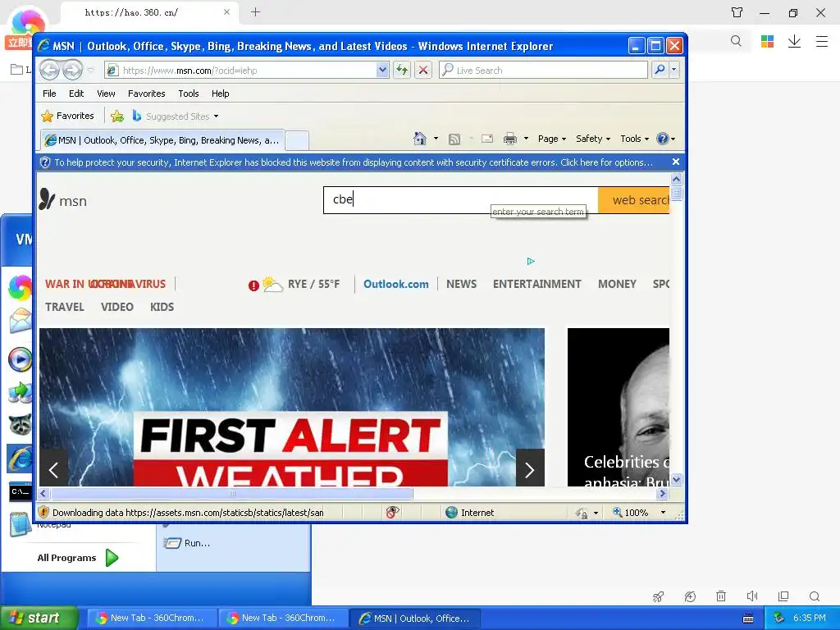Screen dimensions: 840x630
Task: Click the 360 browser colorful apps grid icon
Action: [x=767, y=41]
